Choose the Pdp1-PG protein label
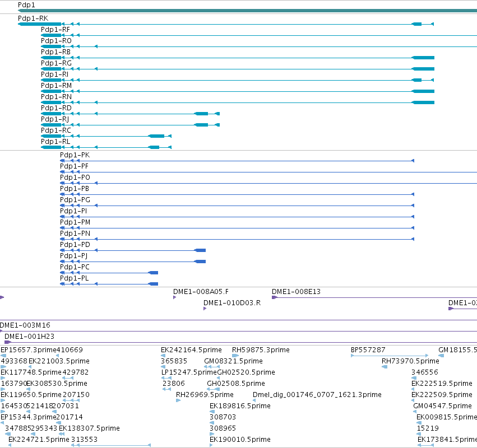The image size is (477, 448). [75, 200]
